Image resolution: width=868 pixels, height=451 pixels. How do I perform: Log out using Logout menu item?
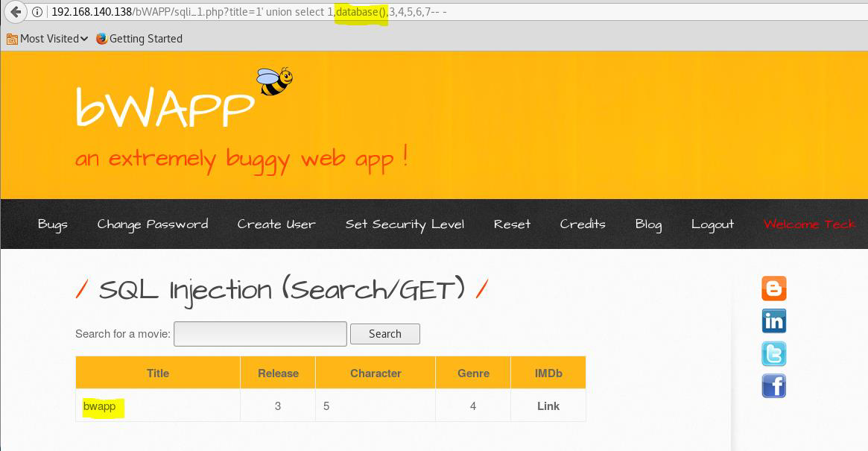pyautogui.click(x=712, y=224)
